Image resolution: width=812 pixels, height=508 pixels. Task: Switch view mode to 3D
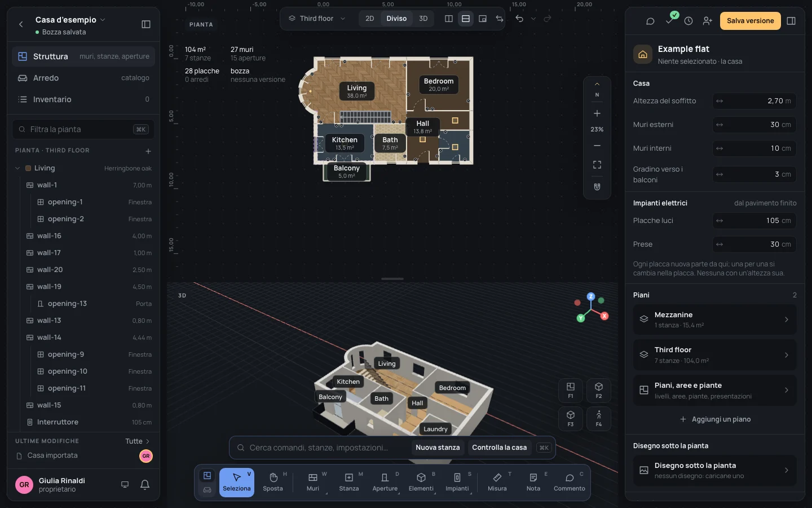[x=423, y=19]
